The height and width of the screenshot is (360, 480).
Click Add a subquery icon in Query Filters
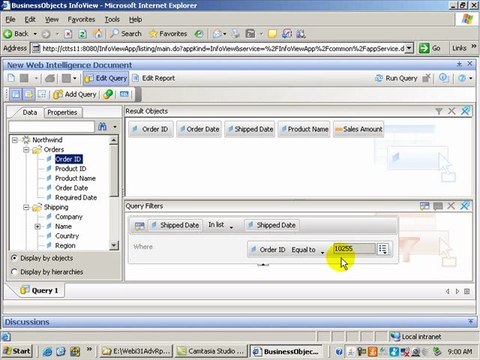425,206
